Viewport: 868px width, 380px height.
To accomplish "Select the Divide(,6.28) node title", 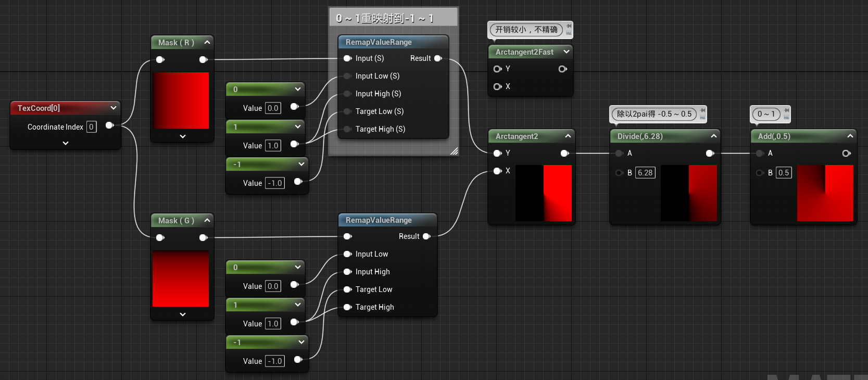I will [640, 136].
